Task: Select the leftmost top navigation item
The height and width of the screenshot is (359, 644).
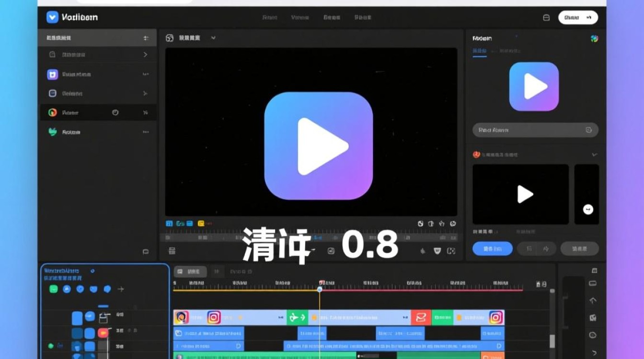Action: click(270, 17)
